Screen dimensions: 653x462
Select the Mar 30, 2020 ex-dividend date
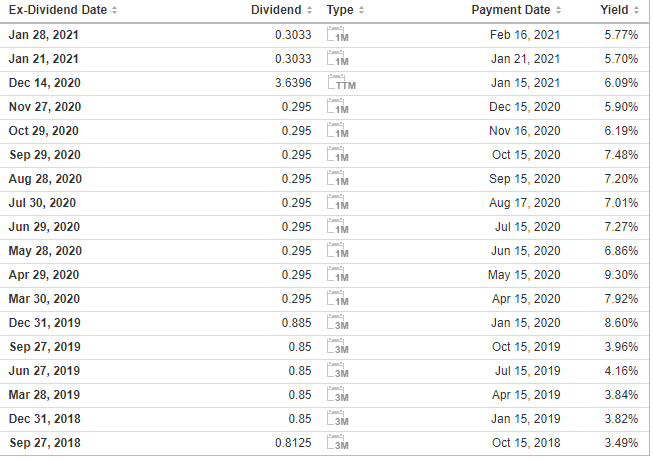(x=45, y=299)
